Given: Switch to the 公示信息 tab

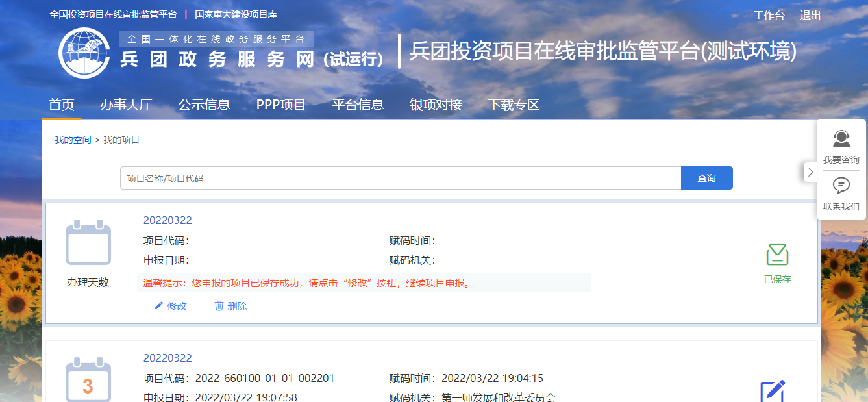Looking at the screenshot, I should [204, 105].
